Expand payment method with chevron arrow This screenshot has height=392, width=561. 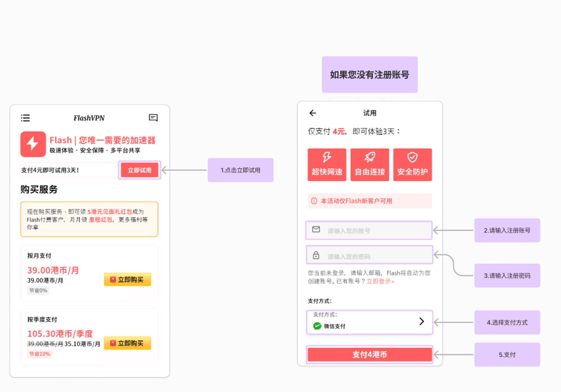coord(421,321)
